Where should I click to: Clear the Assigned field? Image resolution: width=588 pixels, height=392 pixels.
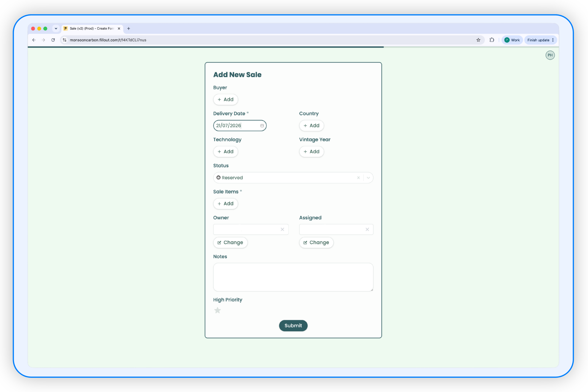coord(367,229)
